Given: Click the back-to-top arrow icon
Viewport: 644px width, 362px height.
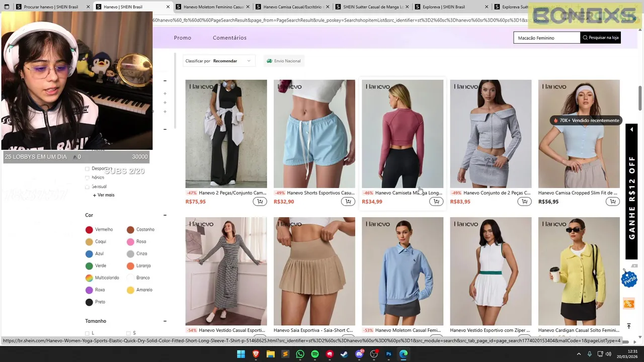Looking at the screenshot, I should (x=628, y=326).
